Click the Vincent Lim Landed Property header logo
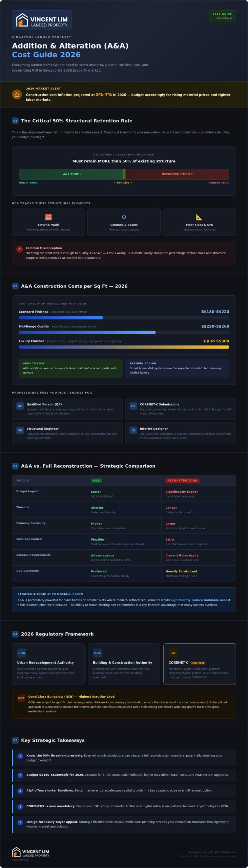 pyautogui.click(x=42, y=20)
